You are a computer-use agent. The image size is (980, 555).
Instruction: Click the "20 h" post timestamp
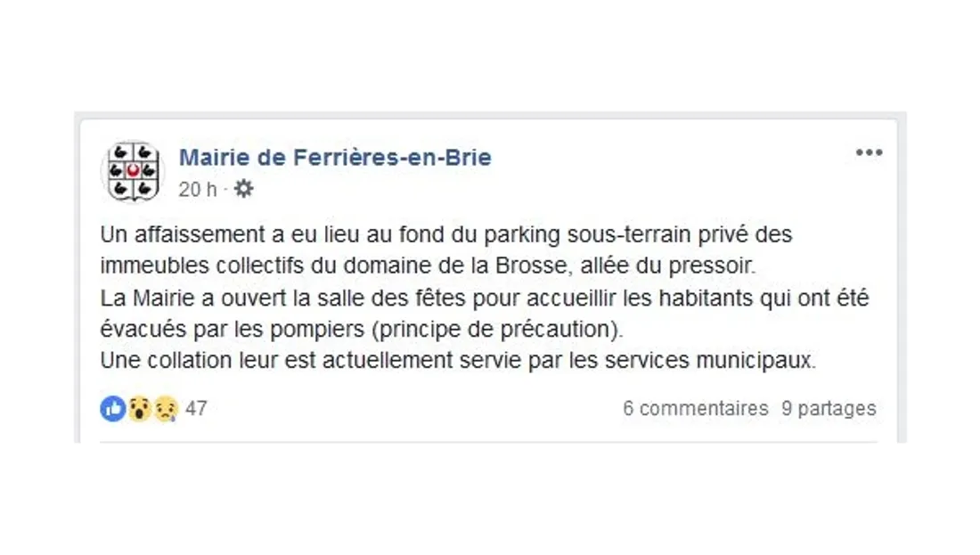click(197, 190)
